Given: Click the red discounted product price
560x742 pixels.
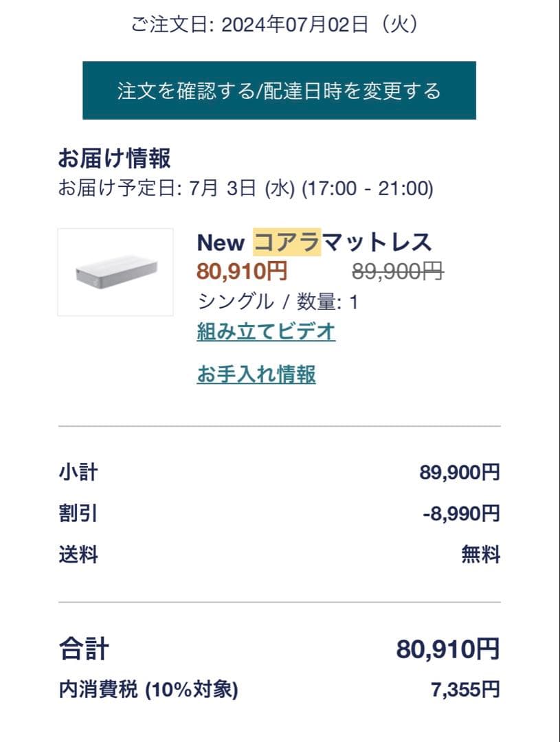Looking at the screenshot, I should pyautogui.click(x=242, y=271).
